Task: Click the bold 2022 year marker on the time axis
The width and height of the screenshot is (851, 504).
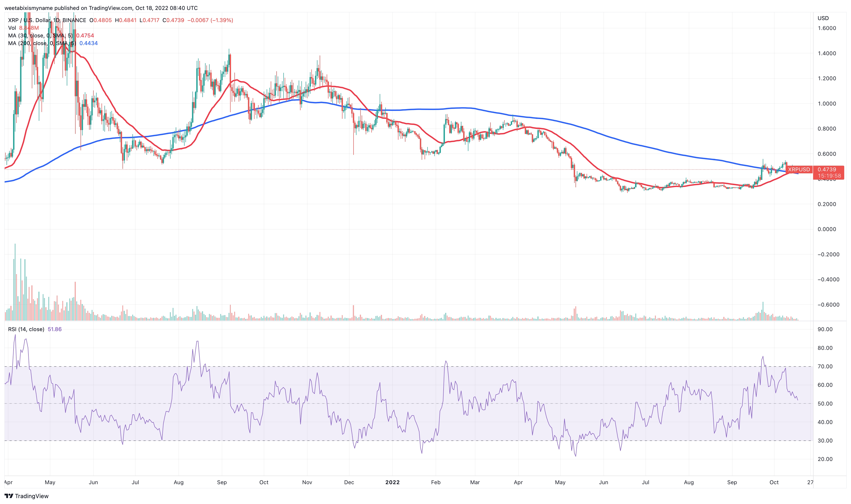Action: coord(393,482)
